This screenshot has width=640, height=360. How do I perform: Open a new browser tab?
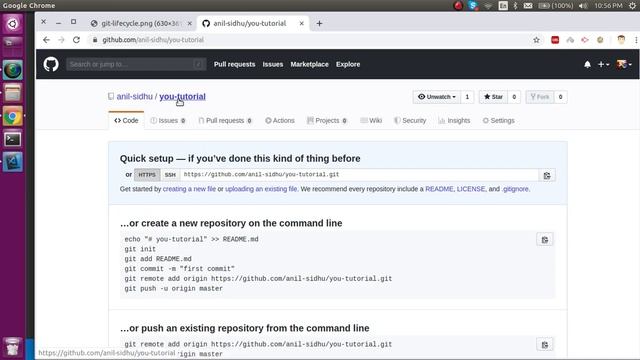click(x=319, y=24)
